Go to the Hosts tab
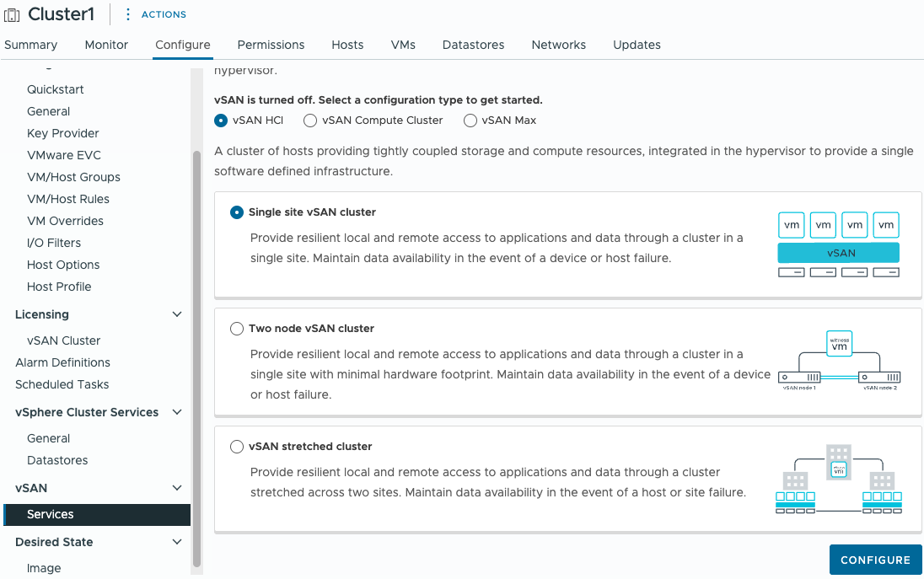The image size is (924, 579). coord(347,45)
